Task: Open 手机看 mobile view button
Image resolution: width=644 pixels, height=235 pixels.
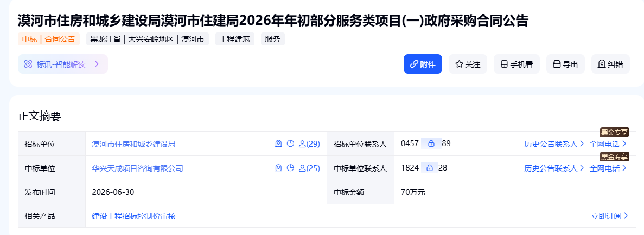Action: coord(517,64)
